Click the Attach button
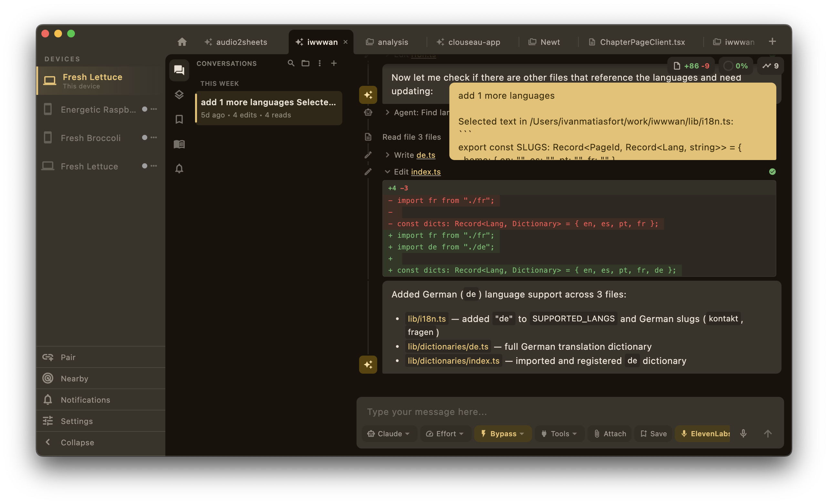828x504 pixels. (610, 433)
